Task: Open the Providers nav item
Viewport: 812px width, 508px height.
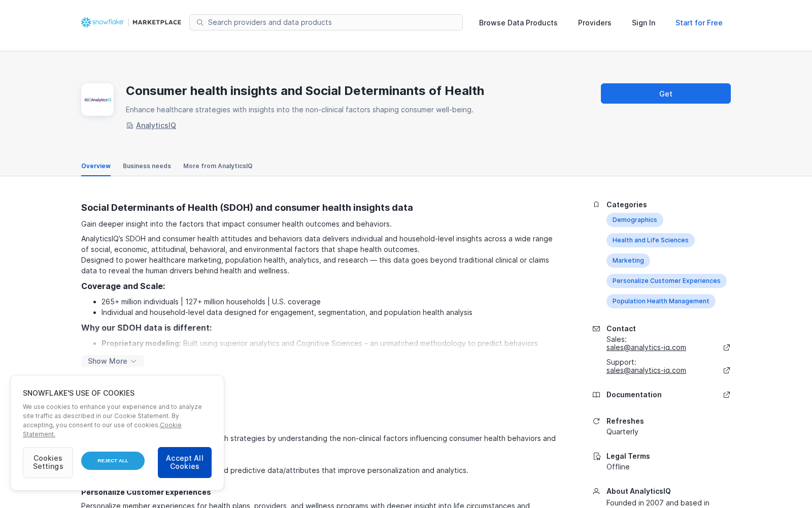Action: coord(595,23)
